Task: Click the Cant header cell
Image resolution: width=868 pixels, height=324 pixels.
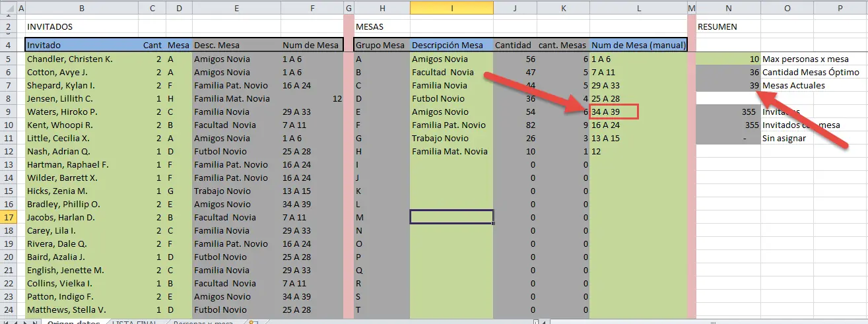Action: point(152,46)
